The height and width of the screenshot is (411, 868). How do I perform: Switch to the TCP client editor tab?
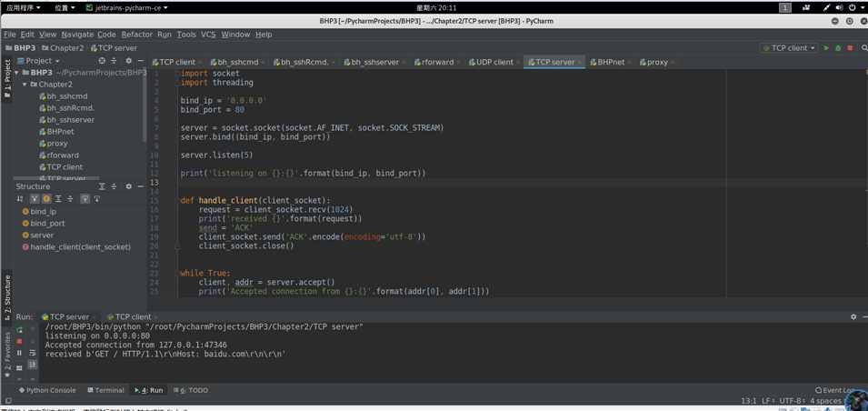point(177,62)
